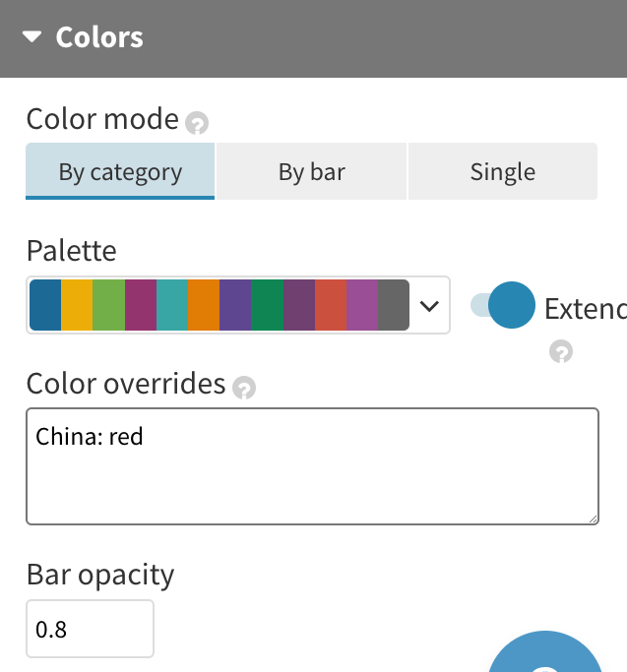This screenshot has width=627, height=672.
Task: Click the blue first palette swatch
Action: point(45,305)
